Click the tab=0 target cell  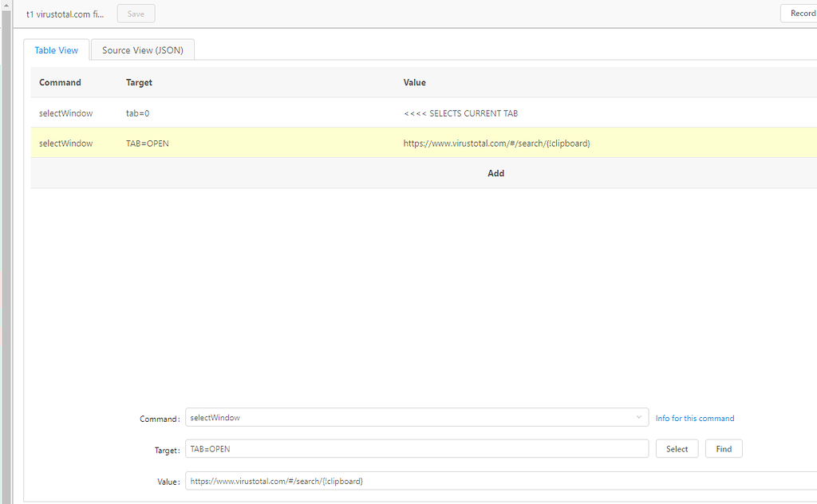pyautogui.click(x=138, y=113)
